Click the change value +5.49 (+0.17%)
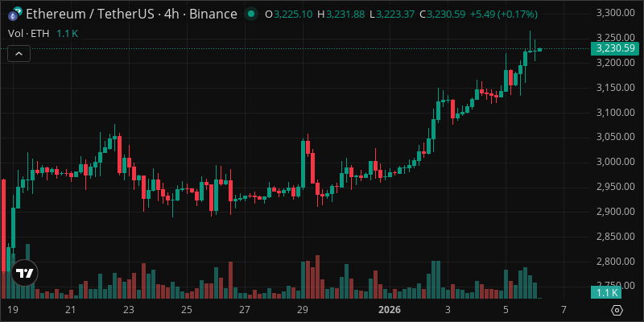This screenshot has width=644, height=322. pyautogui.click(x=504, y=14)
